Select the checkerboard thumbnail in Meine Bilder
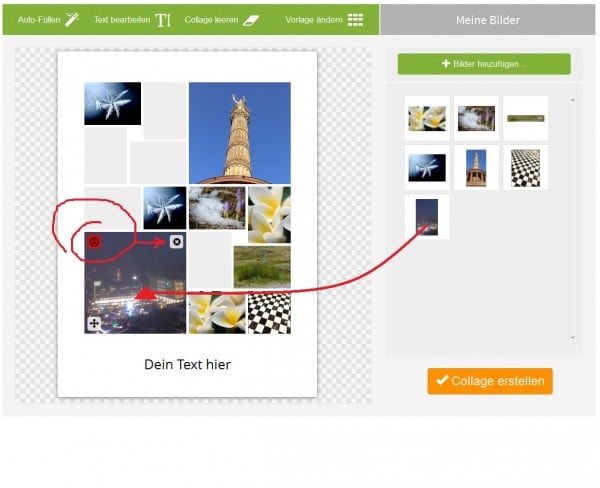The image size is (600, 488). click(x=525, y=168)
